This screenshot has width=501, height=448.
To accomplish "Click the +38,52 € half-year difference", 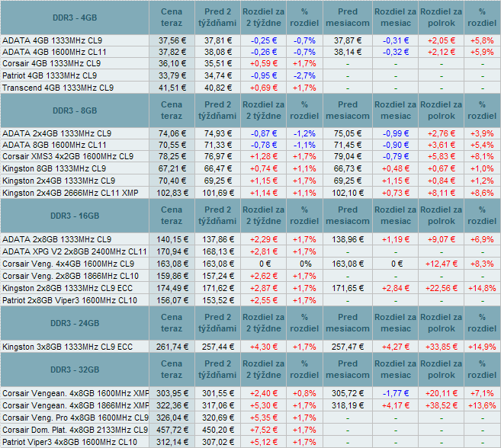I will tap(442, 405).
